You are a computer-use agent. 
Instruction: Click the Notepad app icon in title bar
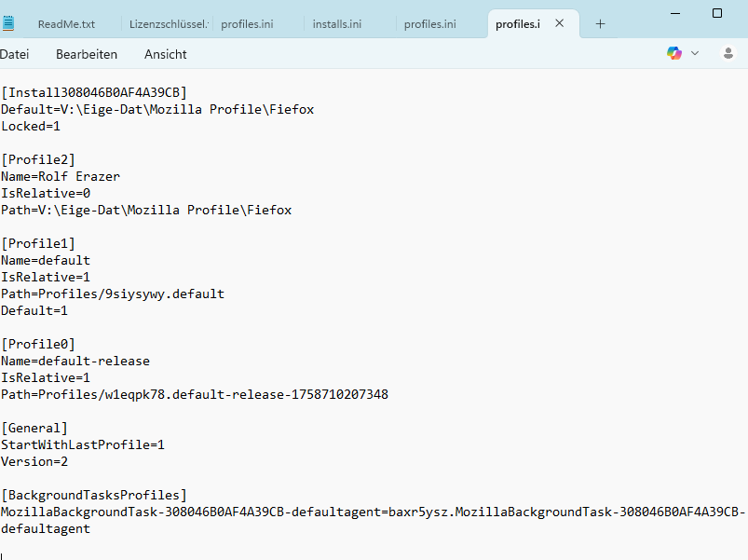click(7, 23)
